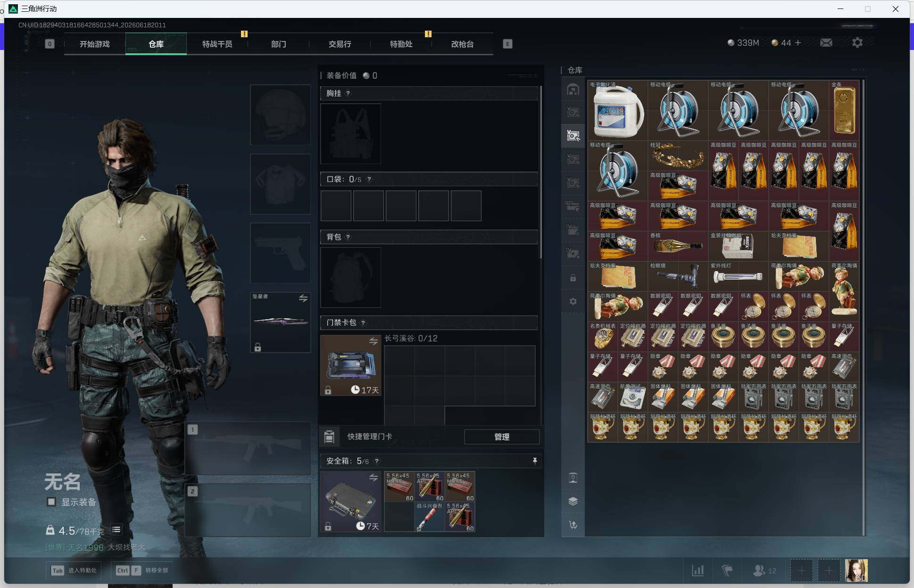This screenshot has height=588, width=914.
Task: Select the 战斗兴奋剂 item in the safe box
Action: pyautogui.click(x=430, y=516)
